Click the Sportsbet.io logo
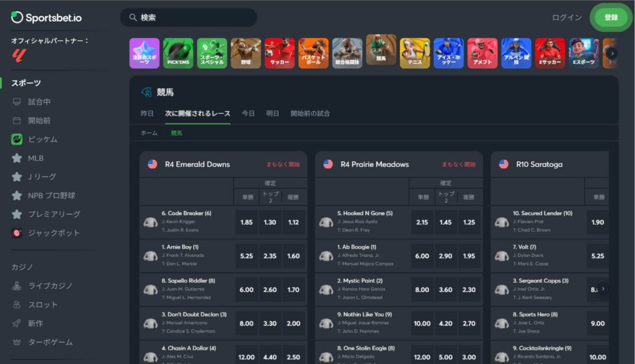Viewport: 635px width, 364px height. click(46, 17)
